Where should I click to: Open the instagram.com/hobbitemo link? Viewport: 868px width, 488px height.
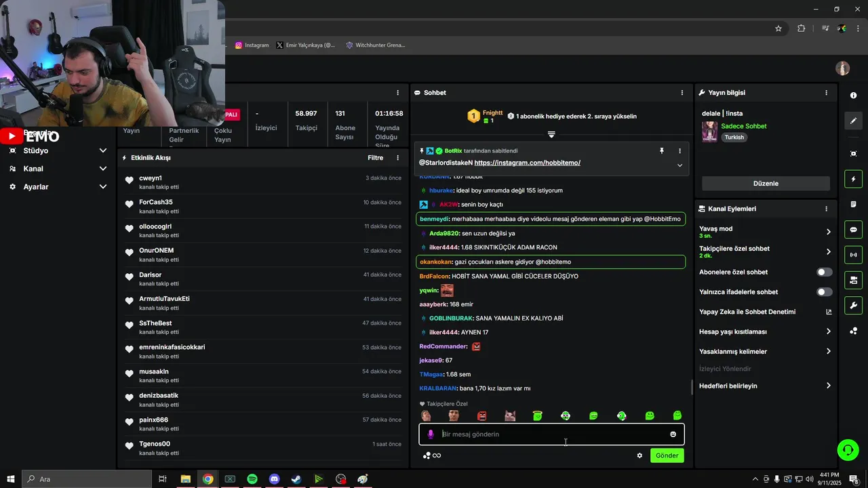(527, 163)
